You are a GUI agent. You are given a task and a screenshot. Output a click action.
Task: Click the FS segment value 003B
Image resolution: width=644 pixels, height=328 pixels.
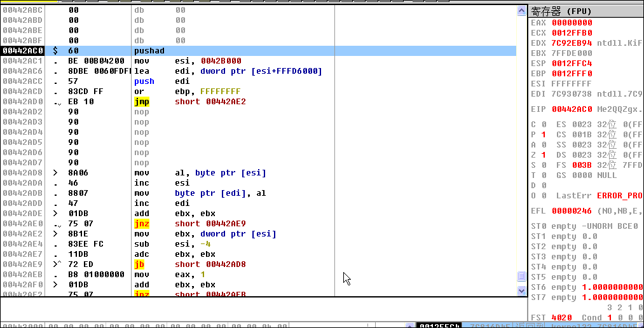[582, 165]
